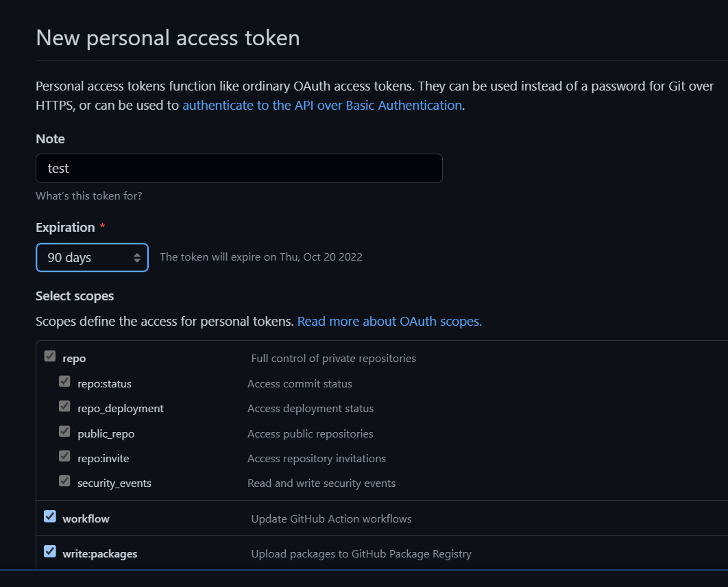Click the repo_deployment scope label
Image resolution: width=728 pixels, height=587 pixels.
121,408
